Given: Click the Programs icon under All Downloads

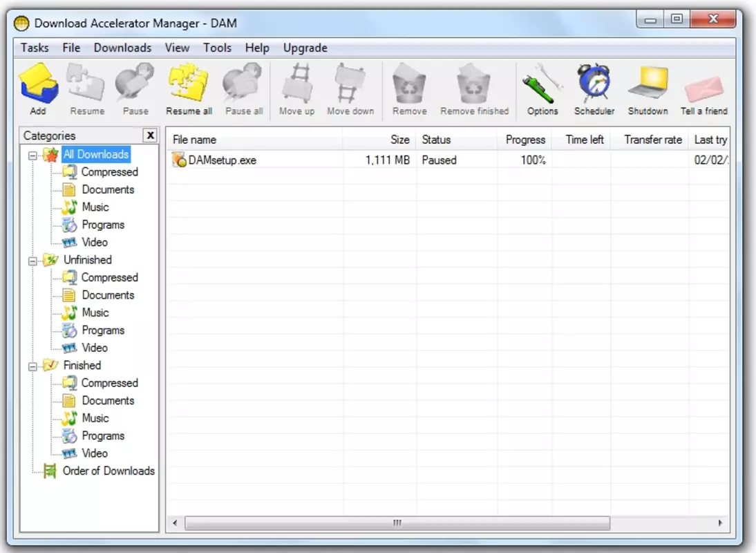Looking at the screenshot, I should pyautogui.click(x=69, y=225).
